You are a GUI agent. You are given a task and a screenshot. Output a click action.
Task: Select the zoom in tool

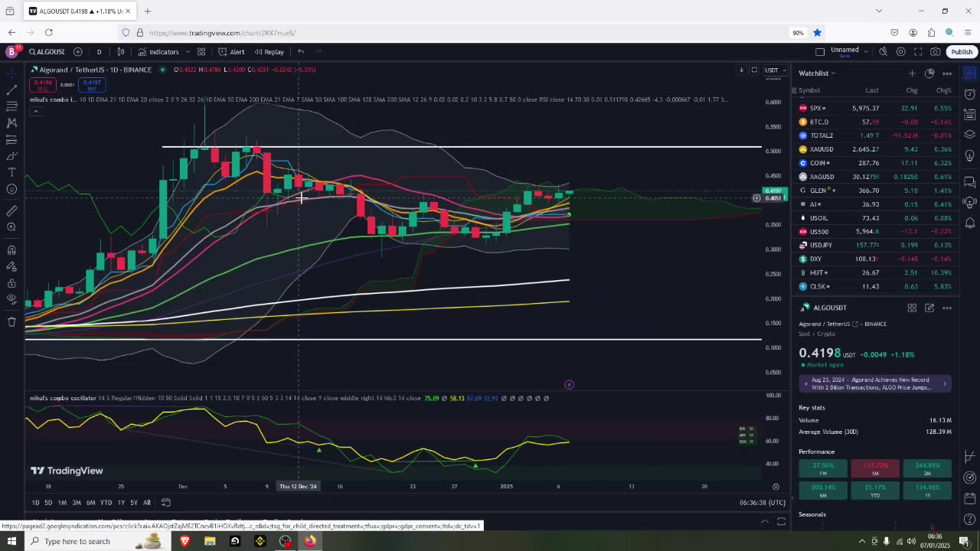(x=11, y=227)
